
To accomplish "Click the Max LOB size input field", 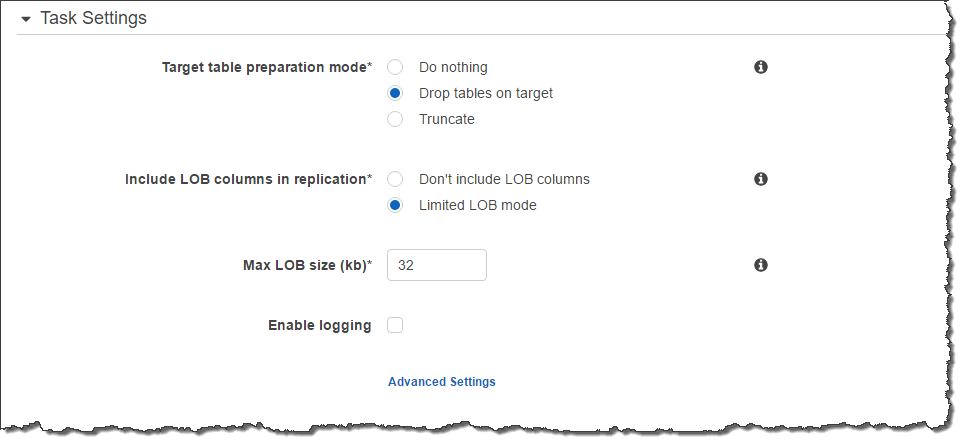I will [436, 265].
